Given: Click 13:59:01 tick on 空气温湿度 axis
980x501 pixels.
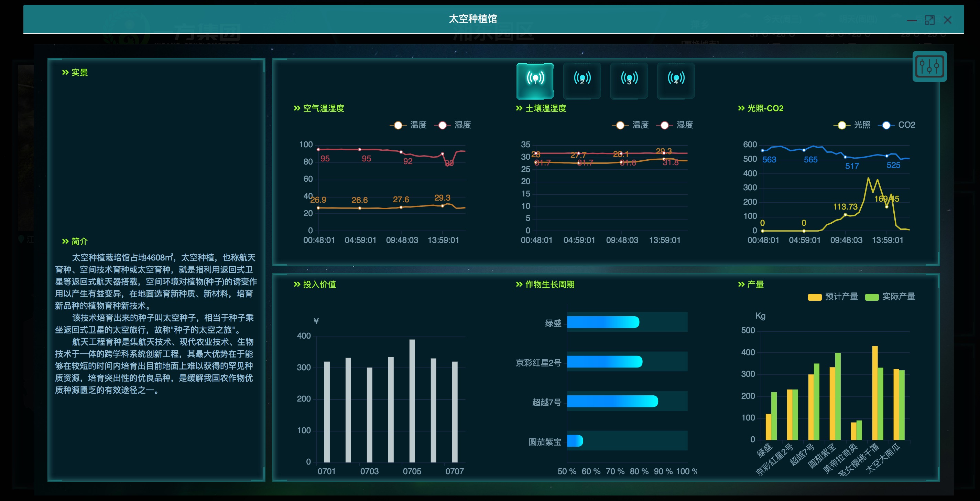Looking at the screenshot, I should (x=444, y=240).
